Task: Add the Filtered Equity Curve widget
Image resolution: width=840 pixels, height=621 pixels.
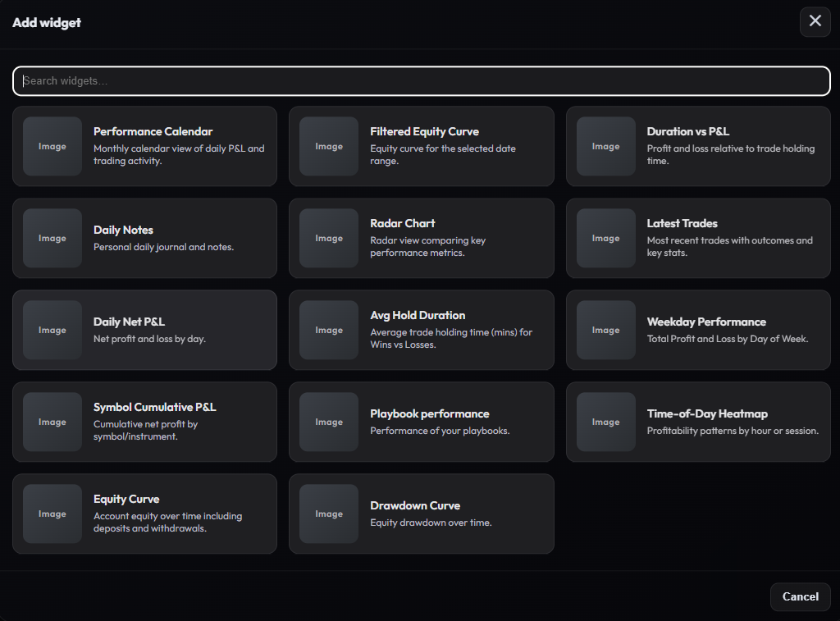Action: click(x=421, y=146)
